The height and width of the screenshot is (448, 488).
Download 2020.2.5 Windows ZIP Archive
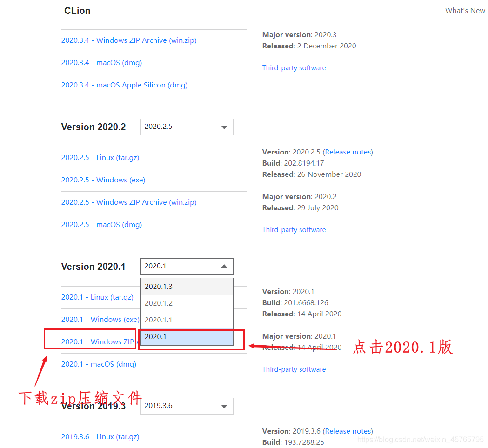(x=129, y=202)
